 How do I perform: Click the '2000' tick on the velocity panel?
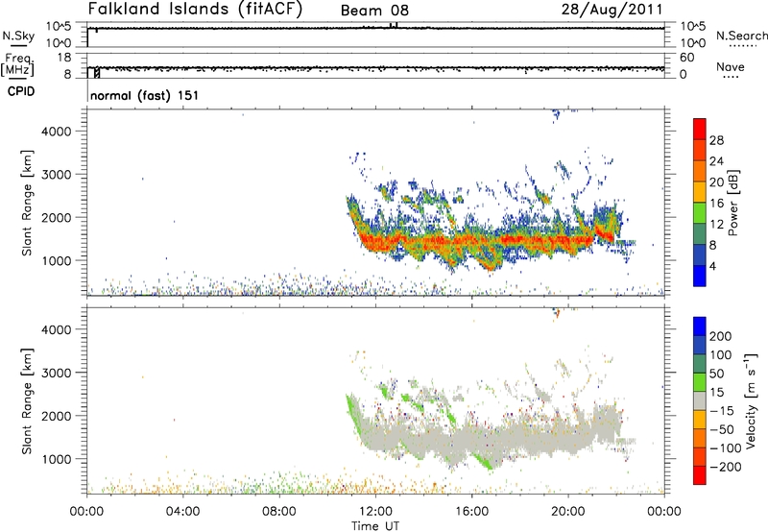tap(57, 416)
